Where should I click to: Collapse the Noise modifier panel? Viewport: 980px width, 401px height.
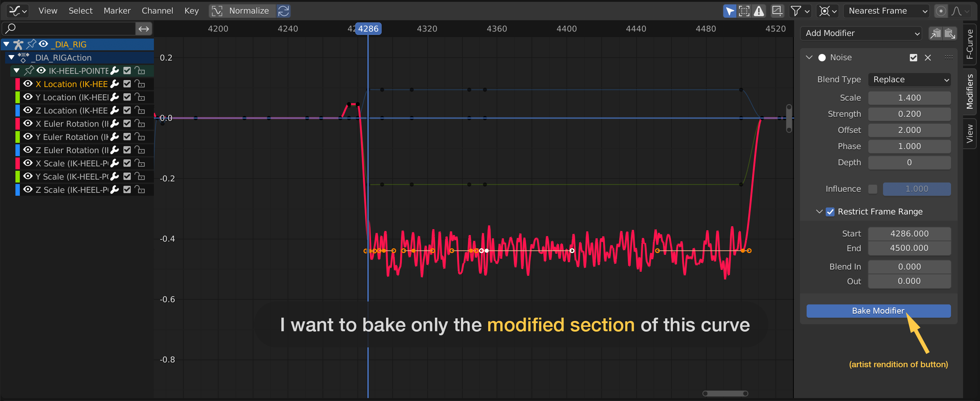click(x=809, y=57)
